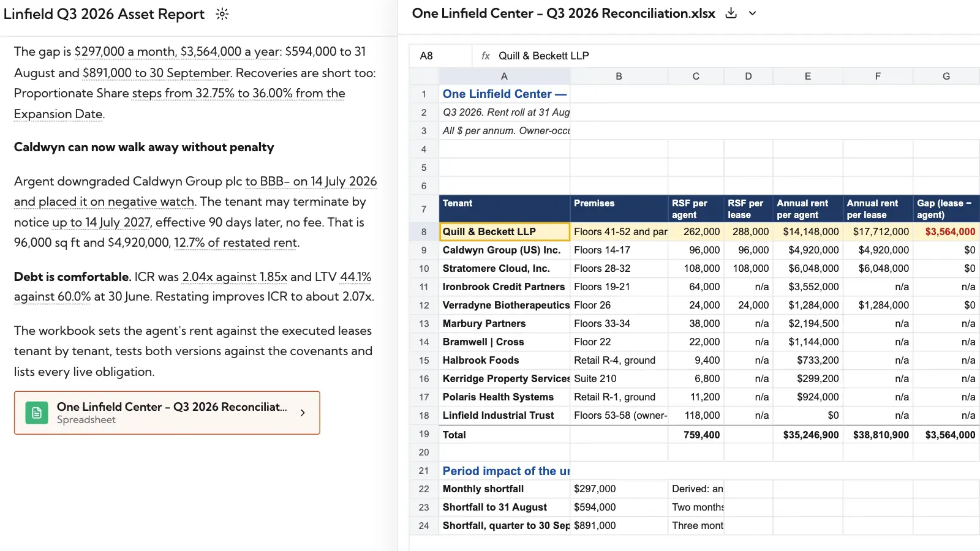Click cell 'Quill & Beckett LLP'
This screenshot has width=980, height=551.
coord(505,232)
